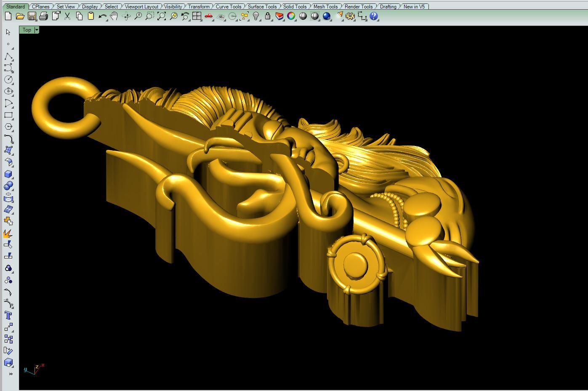The height and width of the screenshot is (391, 588).
Task: Switch to the Mesh Tools tab
Action: [325, 6]
